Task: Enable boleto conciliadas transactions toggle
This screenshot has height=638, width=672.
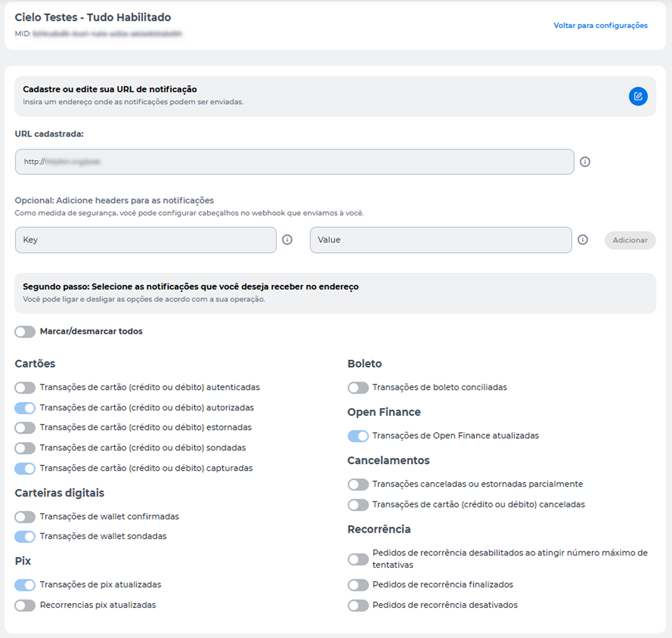Action: coord(358,387)
